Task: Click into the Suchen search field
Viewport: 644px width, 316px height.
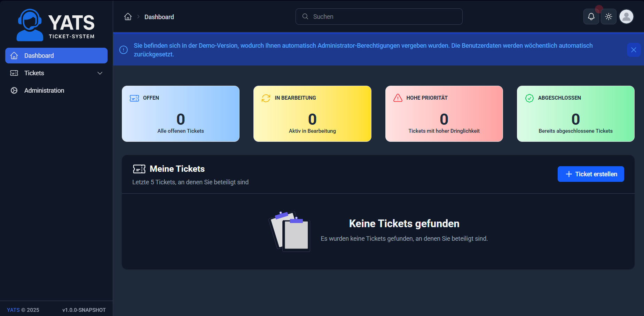Action: pos(379,16)
